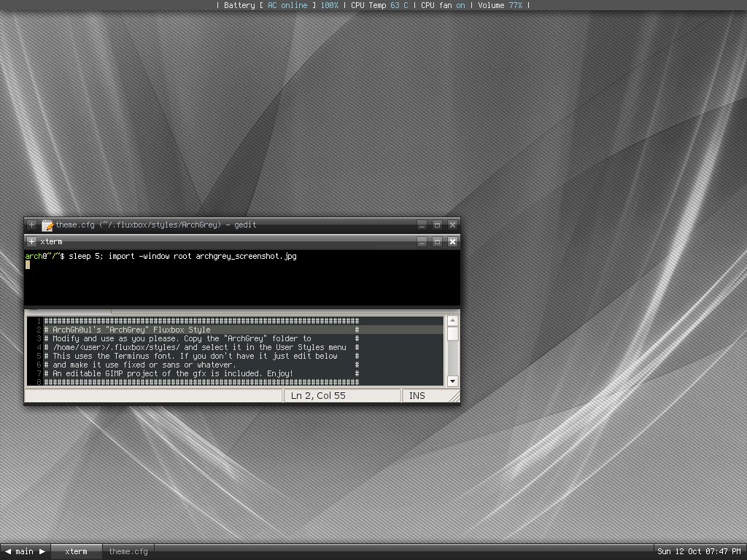Click the xterm cursor block
Image resolution: width=747 pixels, height=560 pixels.
pyautogui.click(x=28, y=265)
